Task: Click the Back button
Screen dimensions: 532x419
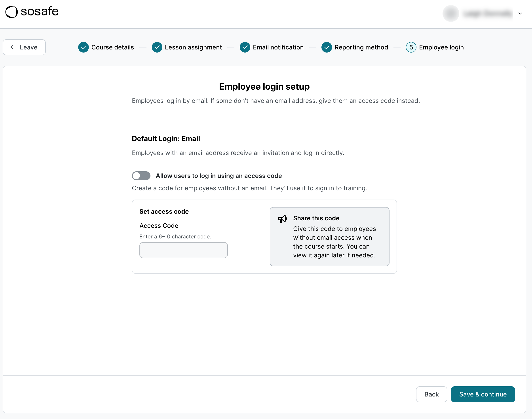Action: 431,394
